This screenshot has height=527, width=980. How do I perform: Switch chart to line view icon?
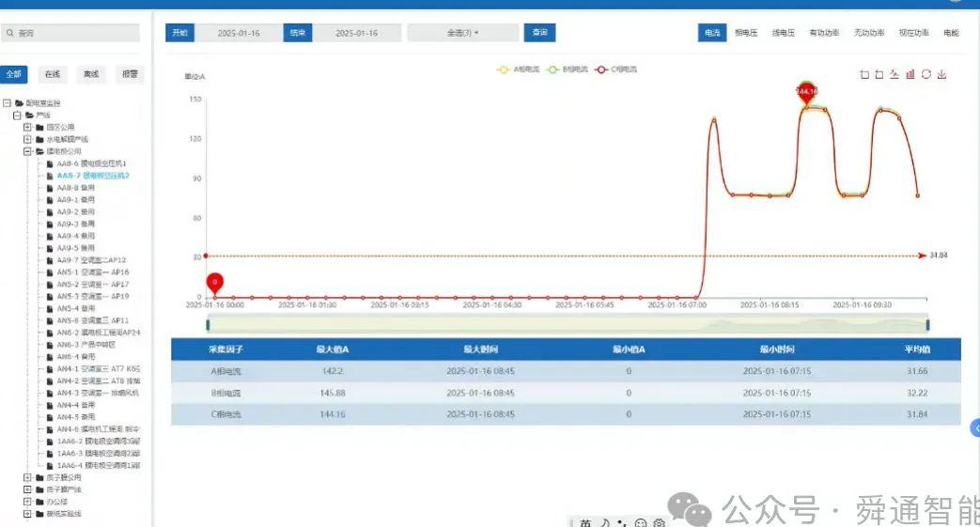point(894,74)
